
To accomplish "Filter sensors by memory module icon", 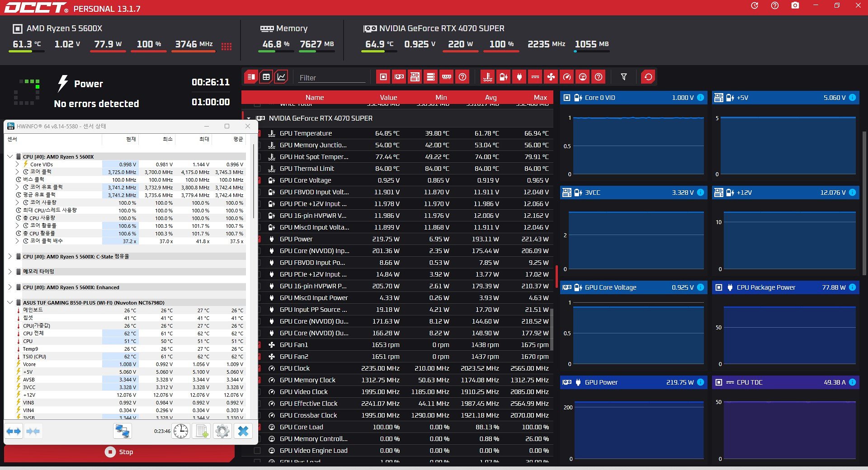I will coord(447,77).
